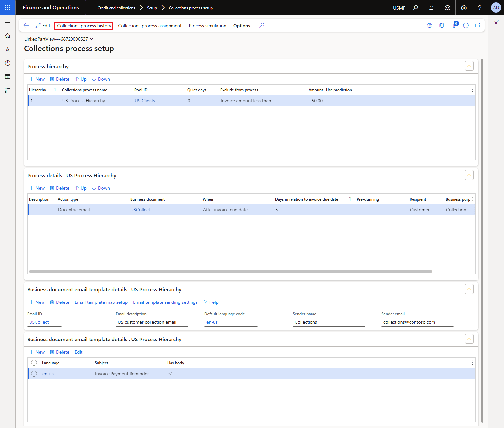Image resolution: width=504 pixels, height=428 pixels.
Task: Select 'Invoice Payment Reminder' subject cell
Action: click(122, 374)
